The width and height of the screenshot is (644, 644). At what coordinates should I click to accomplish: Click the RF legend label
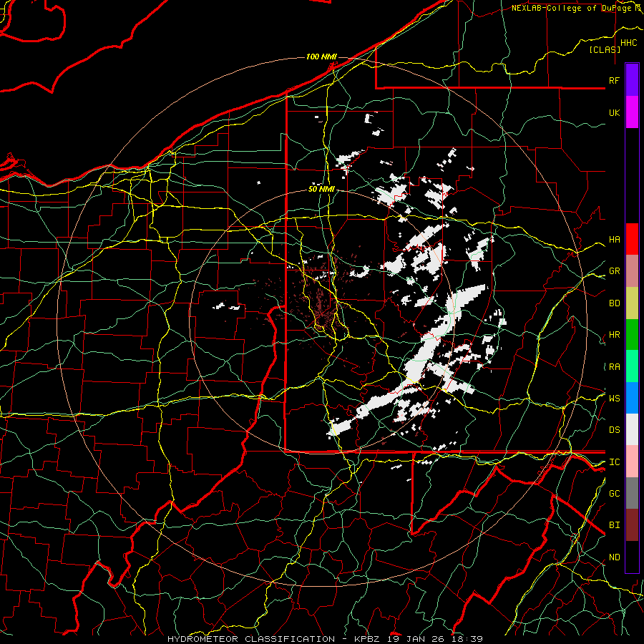[615, 80]
